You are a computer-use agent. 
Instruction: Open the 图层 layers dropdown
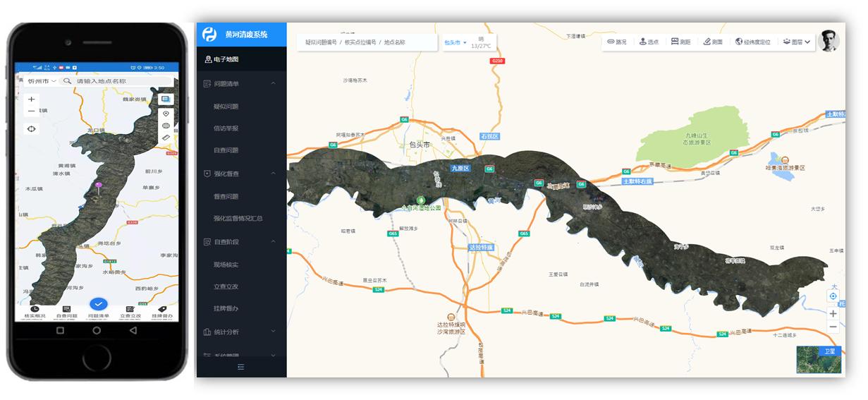click(x=796, y=42)
